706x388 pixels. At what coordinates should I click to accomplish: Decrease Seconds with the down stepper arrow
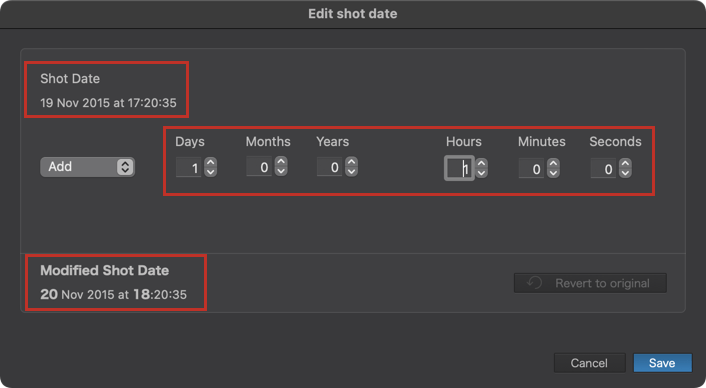pos(625,173)
